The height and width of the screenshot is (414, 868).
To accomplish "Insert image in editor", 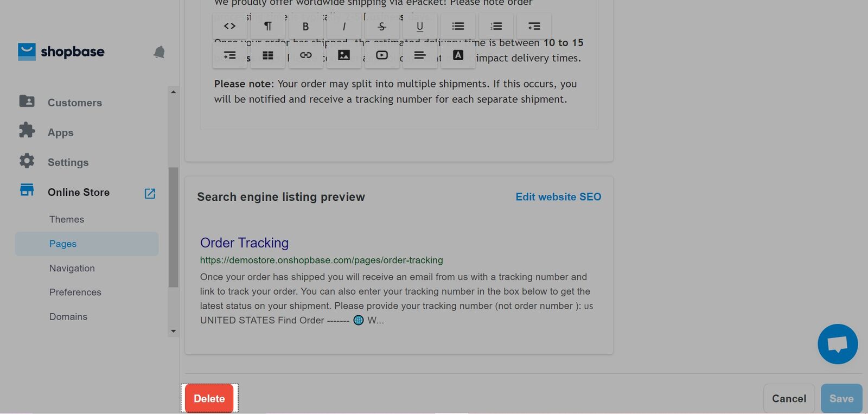I will click(343, 55).
